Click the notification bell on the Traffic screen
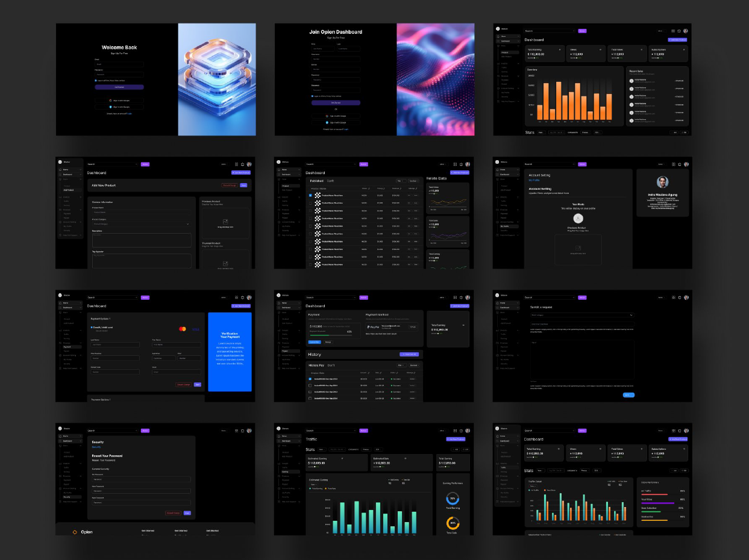This screenshot has height=560, width=749. click(461, 431)
